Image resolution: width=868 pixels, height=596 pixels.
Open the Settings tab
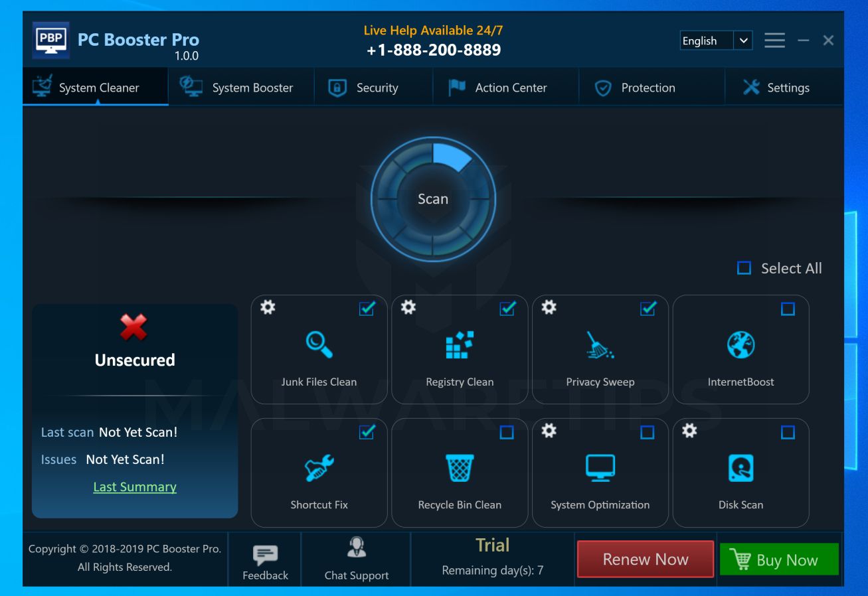tap(784, 87)
